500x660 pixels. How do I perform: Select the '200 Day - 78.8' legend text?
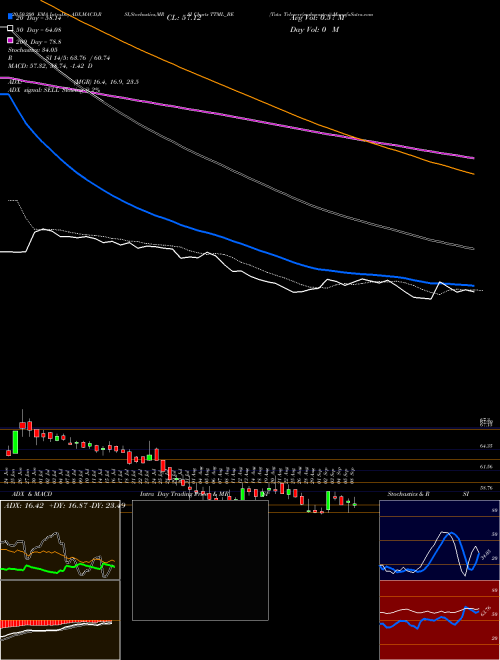38,41
